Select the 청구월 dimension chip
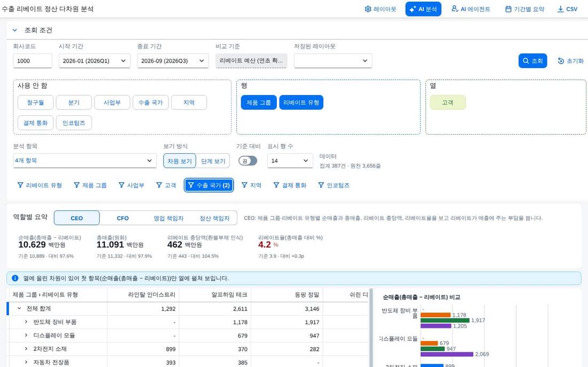The width and height of the screenshot is (588, 367). click(x=35, y=103)
